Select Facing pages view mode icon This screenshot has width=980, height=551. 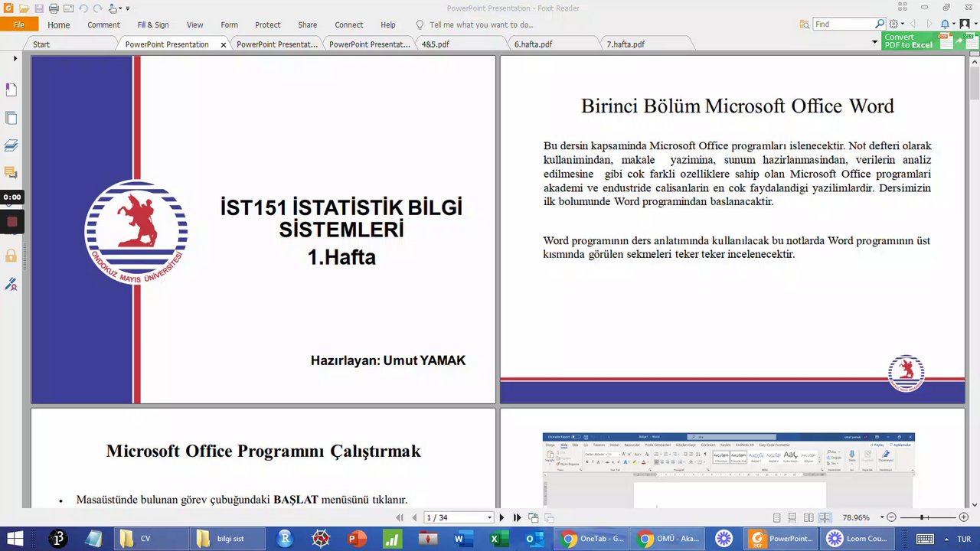[x=808, y=518]
